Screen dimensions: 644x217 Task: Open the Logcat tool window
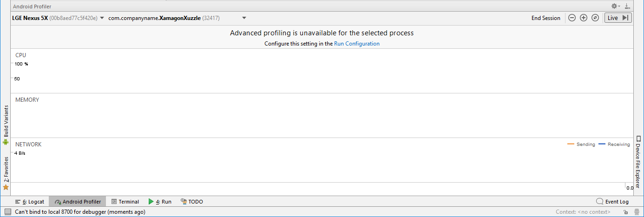tap(29, 202)
